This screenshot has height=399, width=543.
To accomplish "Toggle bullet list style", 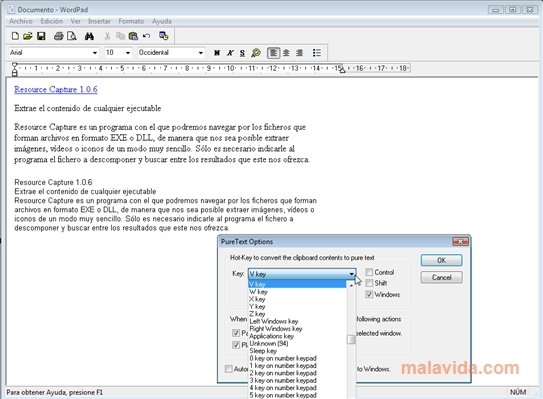I will [x=317, y=53].
